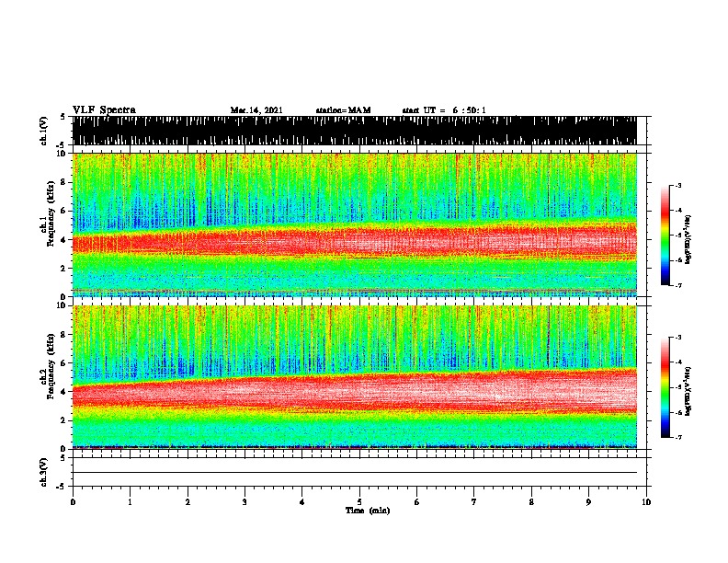Click the "-3" value on ch.2 colorbar
728x563 pixels.
point(677,338)
